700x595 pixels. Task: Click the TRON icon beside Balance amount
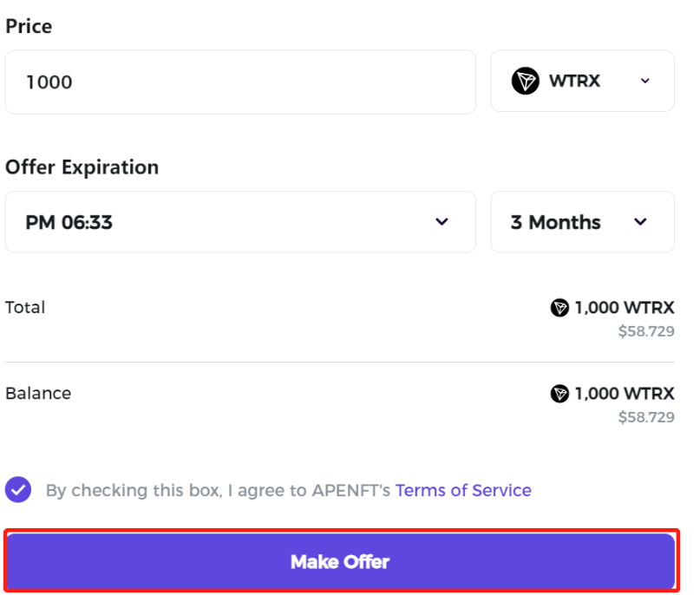559,394
